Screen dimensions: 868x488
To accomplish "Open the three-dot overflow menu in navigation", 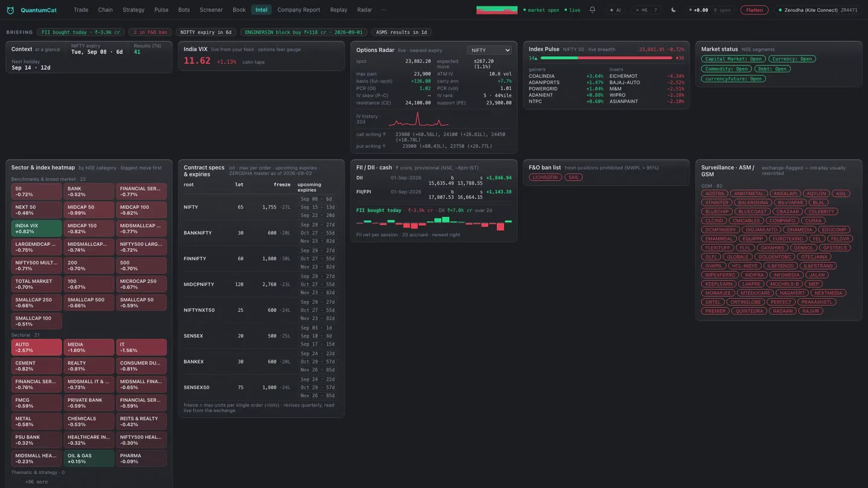I will coord(383,10).
